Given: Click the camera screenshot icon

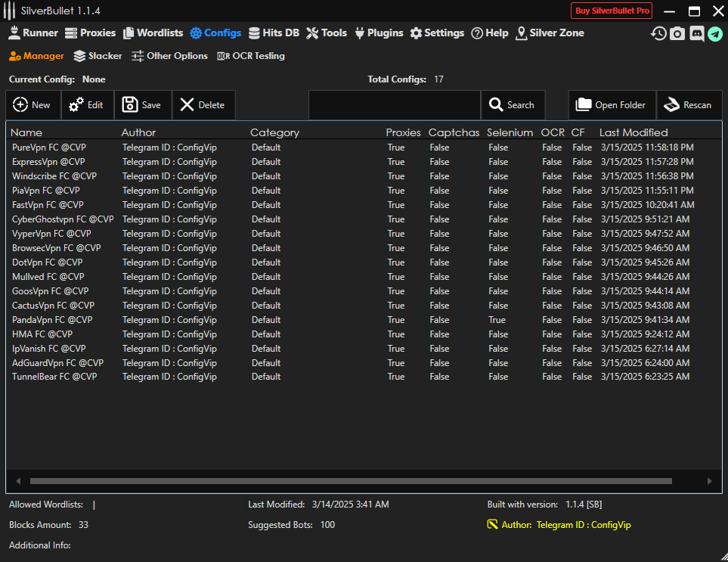Looking at the screenshot, I should 677,34.
